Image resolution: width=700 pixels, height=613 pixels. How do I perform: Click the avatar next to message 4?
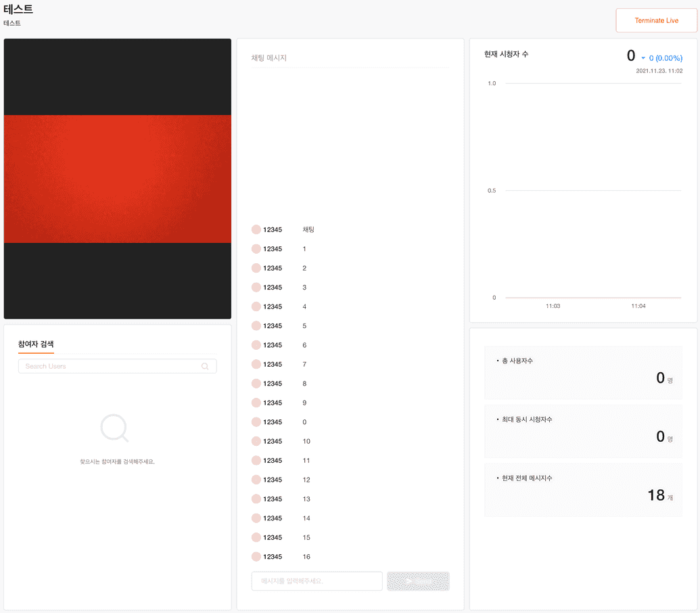[x=256, y=306]
